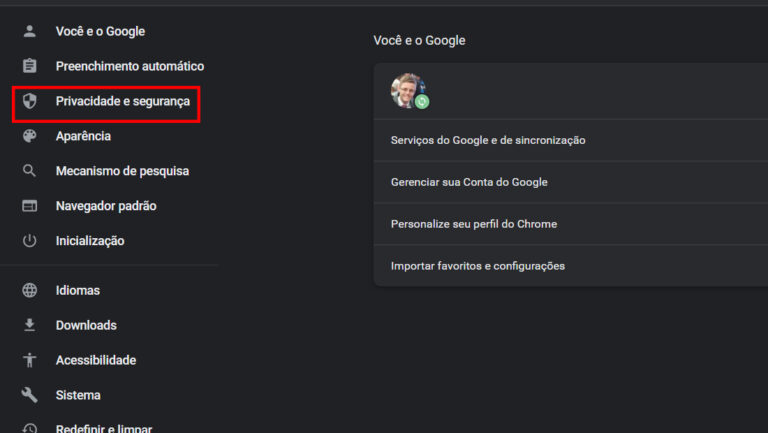Go to the Aparência settings section
Viewport: 768px width, 433px height.
(83, 136)
